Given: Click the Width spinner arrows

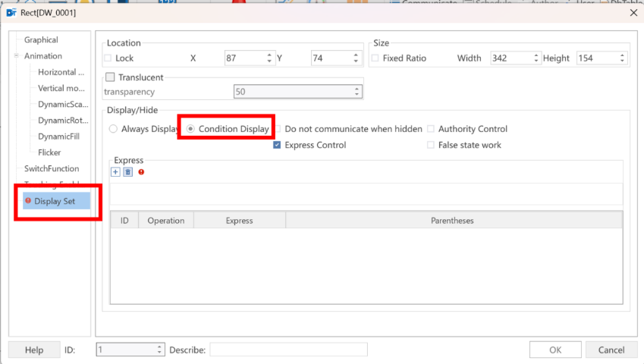Looking at the screenshot, I should 536,58.
